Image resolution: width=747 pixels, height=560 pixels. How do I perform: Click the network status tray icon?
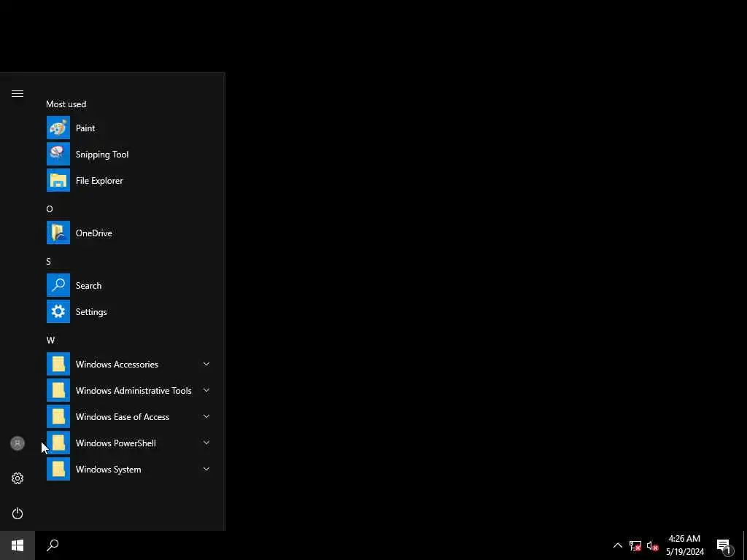coord(635,545)
